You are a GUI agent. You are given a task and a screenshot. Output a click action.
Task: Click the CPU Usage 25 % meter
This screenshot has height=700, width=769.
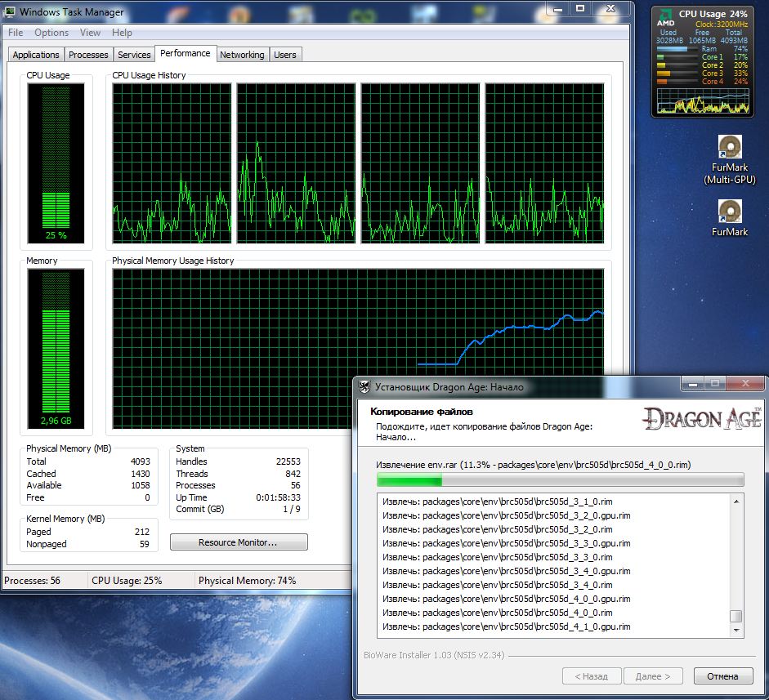[x=56, y=163]
